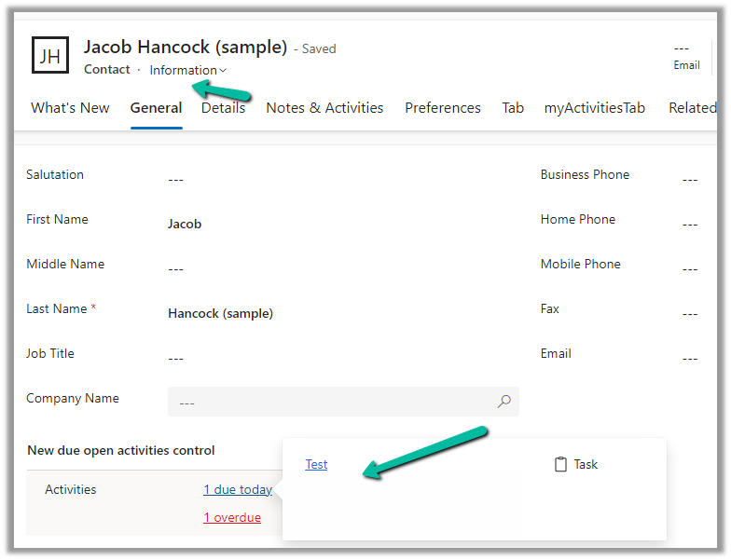
Task: Go to Notes & Activities tab
Action: click(x=324, y=108)
